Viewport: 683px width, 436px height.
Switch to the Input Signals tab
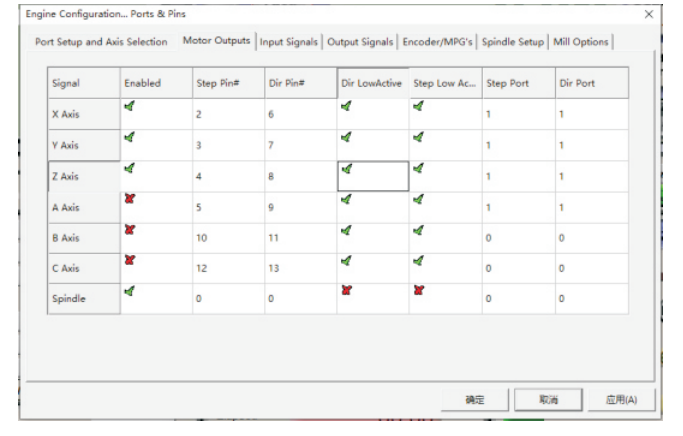tap(289, 42)
